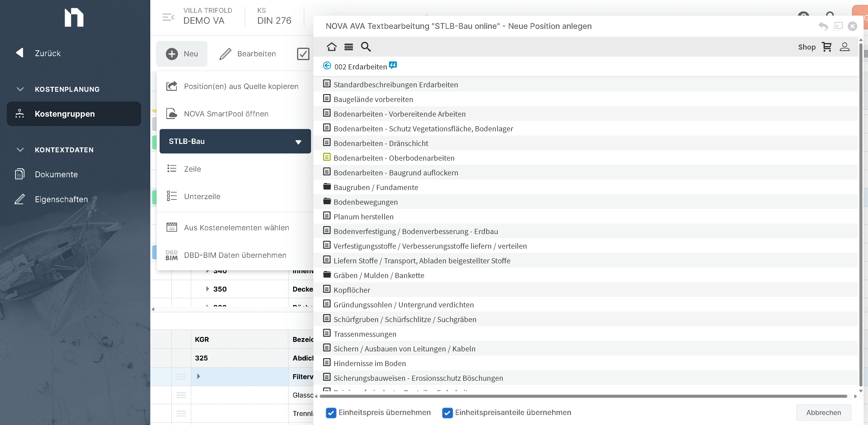The height and width of the screenshot is (425, 868).
Task: Collapse the KONTEXTDATEN section
Action: [x=20, y=150]
